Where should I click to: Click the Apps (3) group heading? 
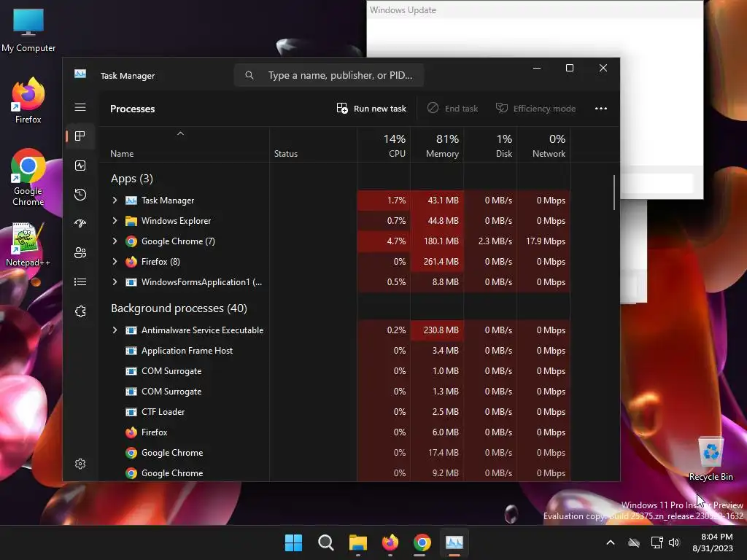pyautogui.click(x=132, y=179)
